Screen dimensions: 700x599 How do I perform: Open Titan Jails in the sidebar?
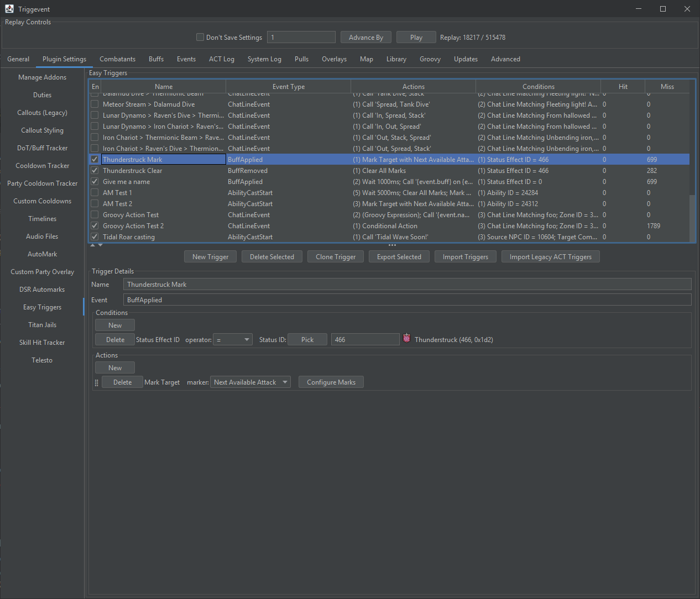[x=43, y=325]
